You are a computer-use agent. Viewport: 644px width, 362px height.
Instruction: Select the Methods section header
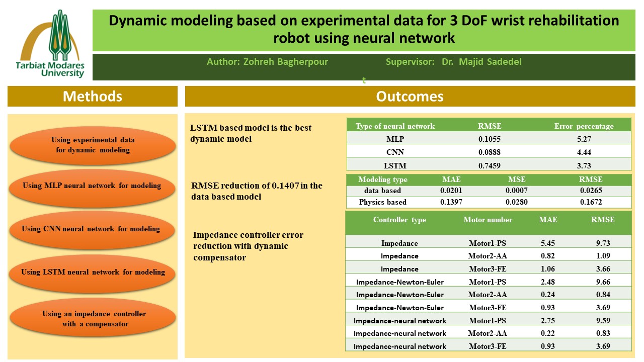point(93,96)
